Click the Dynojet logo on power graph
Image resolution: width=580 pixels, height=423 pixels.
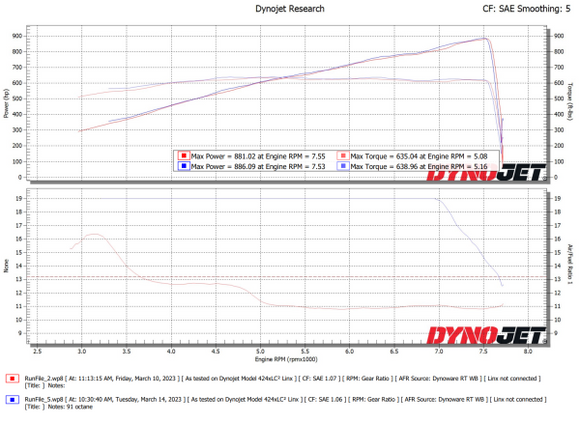click(x=486, y=172)
